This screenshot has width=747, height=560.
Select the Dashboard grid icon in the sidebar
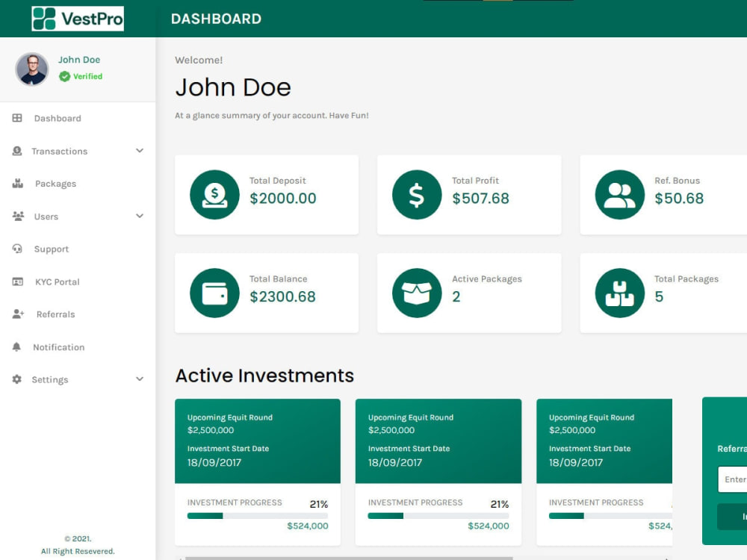click(x=17, y=118)
